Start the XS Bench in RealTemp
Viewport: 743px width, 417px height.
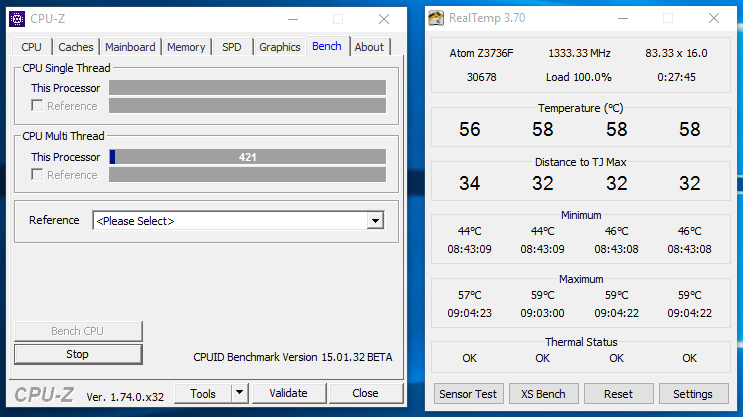pos(543,394)
